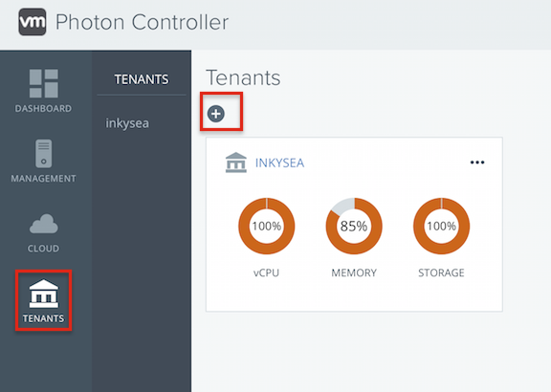The width and height of the screenshot is (551, 392).
Task: Select the Tenants building icon in sidebar
Action: [44, 294]
